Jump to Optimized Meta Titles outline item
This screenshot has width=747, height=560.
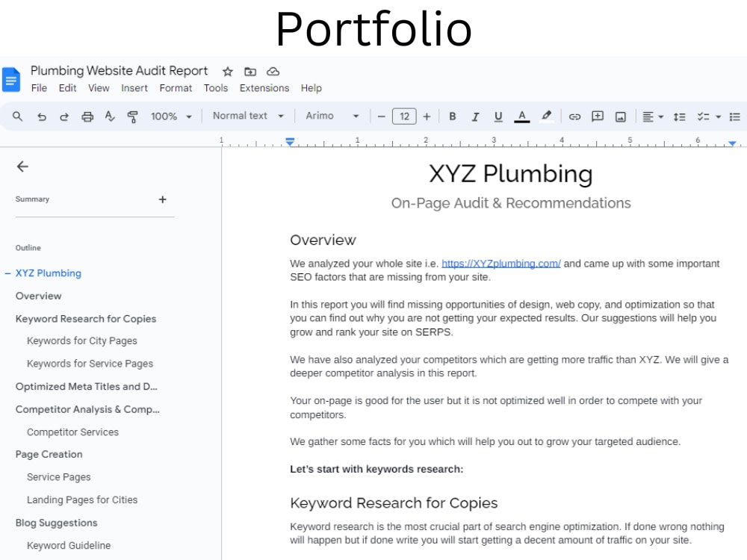(x=86, y=387)
